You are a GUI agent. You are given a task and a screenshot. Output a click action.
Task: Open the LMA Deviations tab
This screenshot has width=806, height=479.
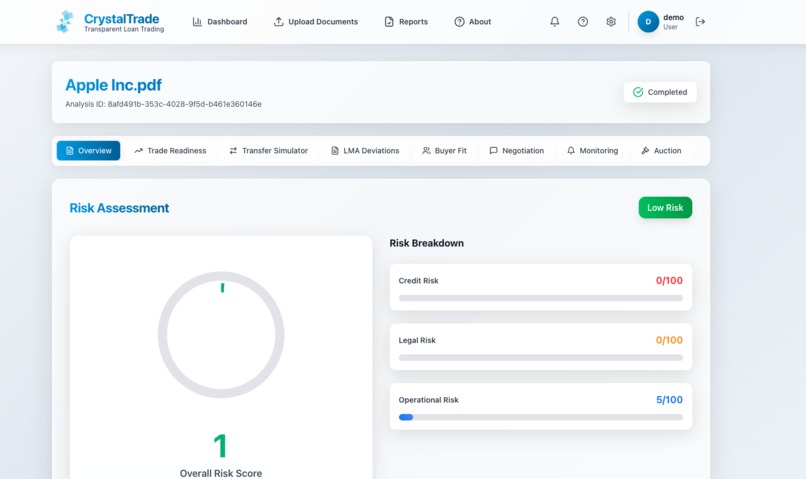[x=365, y=151]
